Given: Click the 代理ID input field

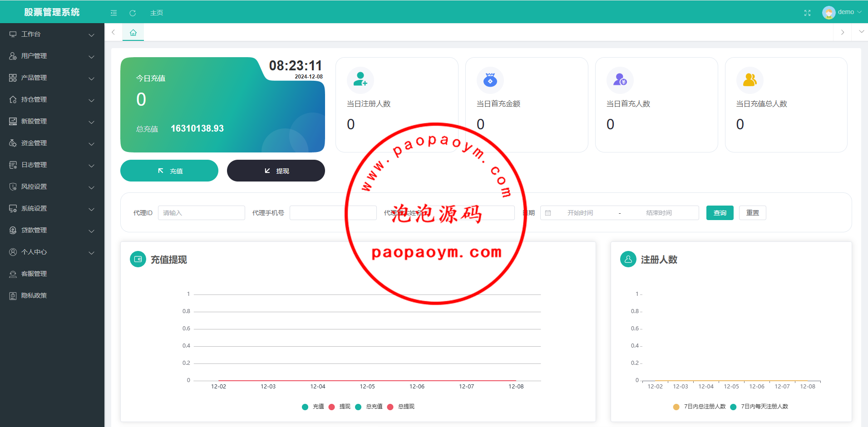Looking at the screenshot, I should coord(202,213).
